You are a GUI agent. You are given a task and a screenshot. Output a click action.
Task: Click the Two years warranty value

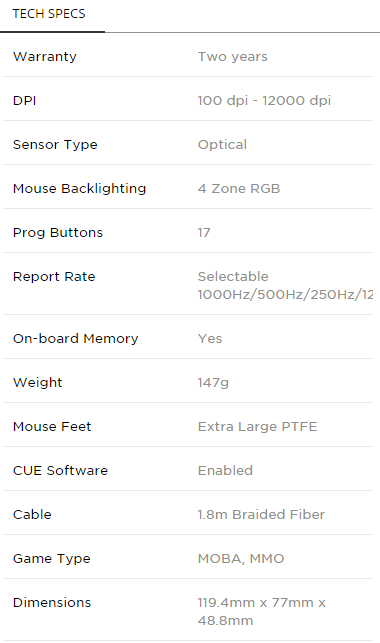click(x=232, y=57)
